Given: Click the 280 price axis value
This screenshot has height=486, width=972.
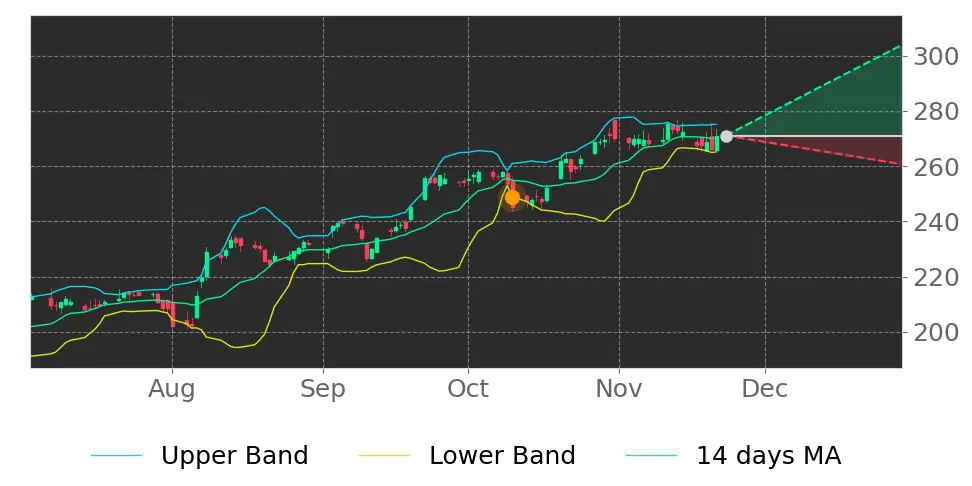Looking at the screenshot, I should click(935, 112).
